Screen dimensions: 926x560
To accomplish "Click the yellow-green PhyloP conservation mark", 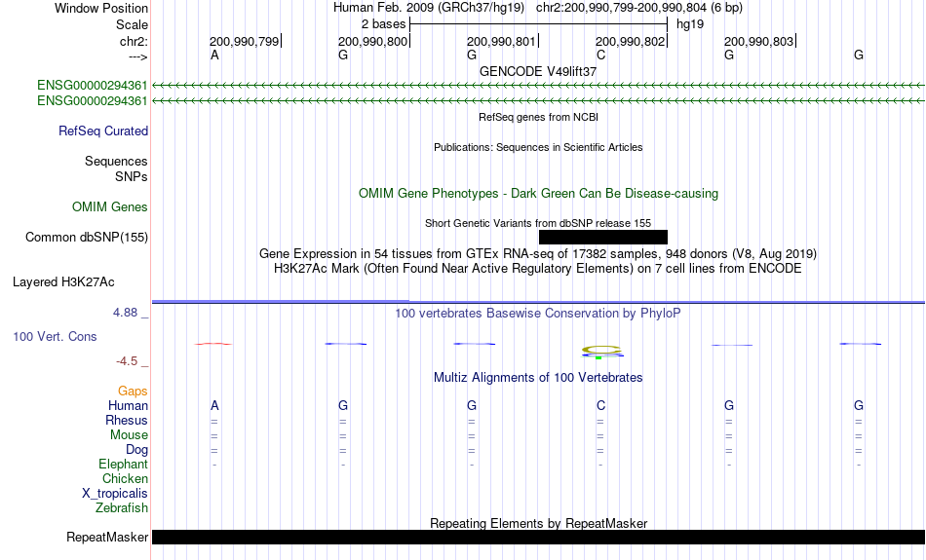I will (x=601, y=352).
